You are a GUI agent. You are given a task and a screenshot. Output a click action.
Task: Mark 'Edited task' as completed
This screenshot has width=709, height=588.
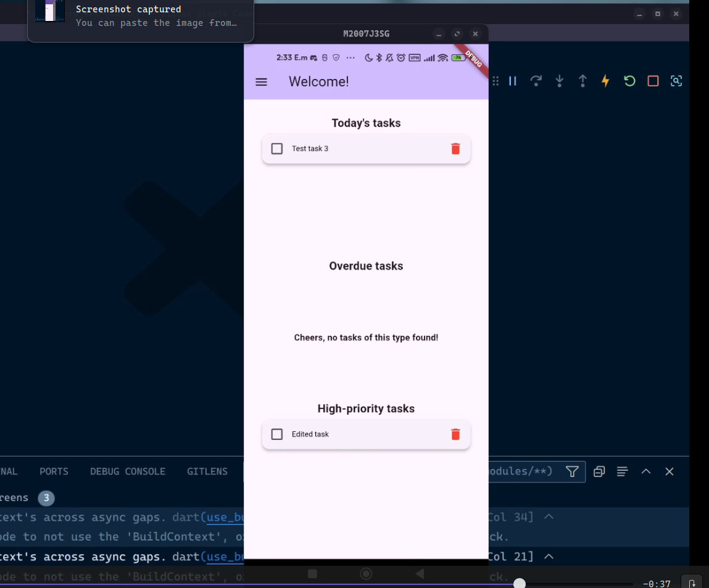(277, 434)
